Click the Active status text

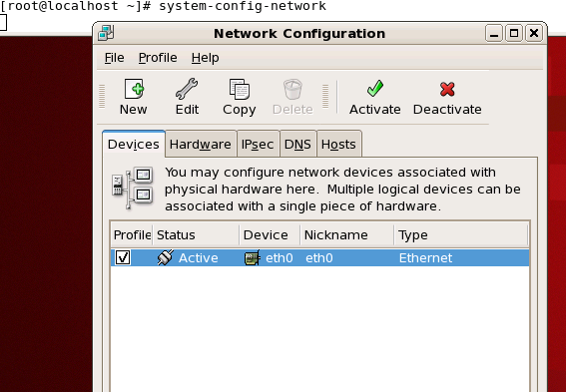pyautogui.click(x=199, y=258)
